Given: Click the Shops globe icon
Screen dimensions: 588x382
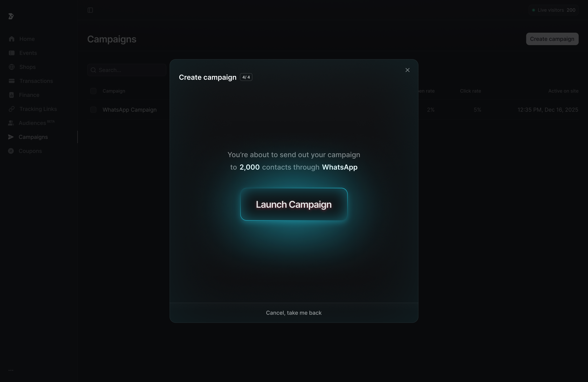Looking at the screenshot, I should click(x=11, y=67).
